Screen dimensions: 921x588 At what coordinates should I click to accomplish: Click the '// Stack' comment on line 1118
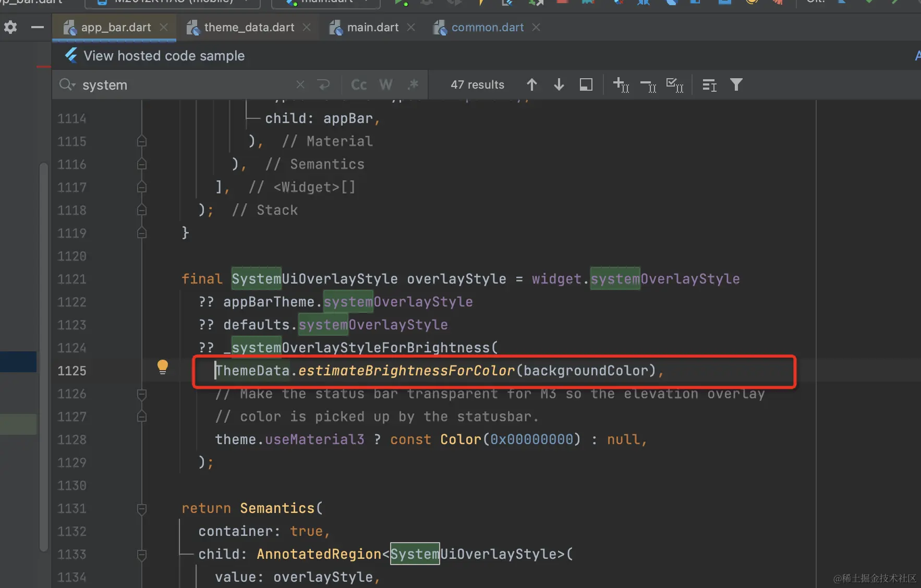[264, 210]
